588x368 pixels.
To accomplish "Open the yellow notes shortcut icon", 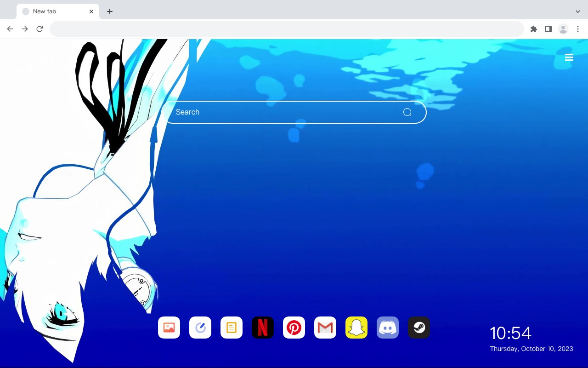I will (232, 328).
